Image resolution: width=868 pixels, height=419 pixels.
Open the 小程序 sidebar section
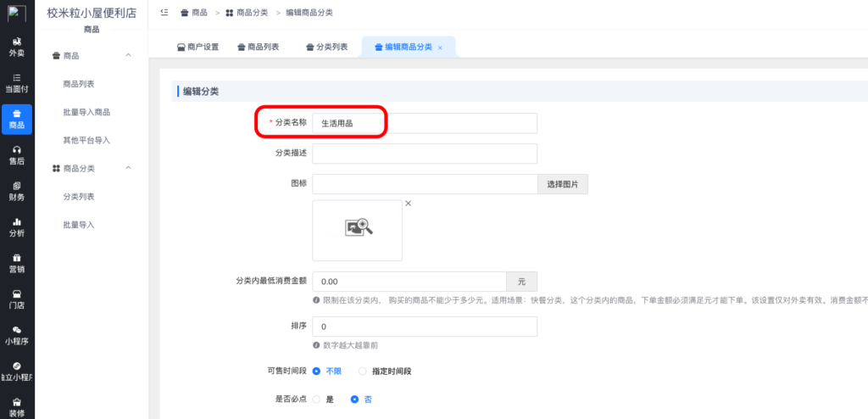point(17,335)
